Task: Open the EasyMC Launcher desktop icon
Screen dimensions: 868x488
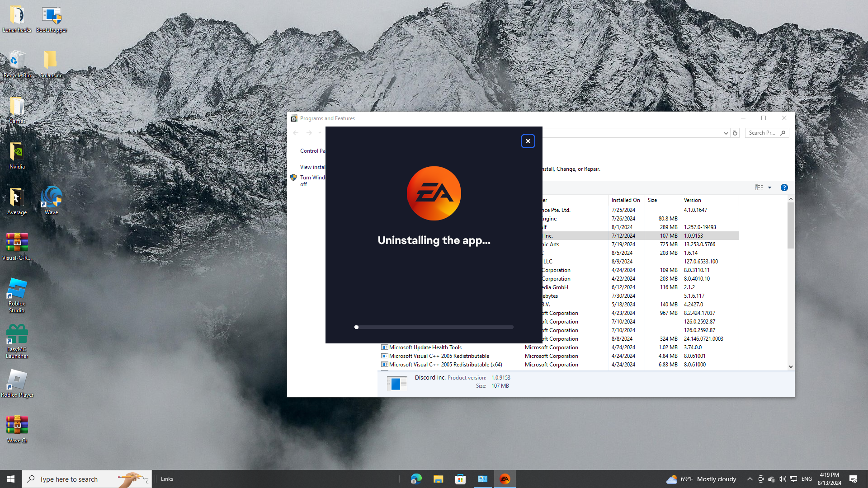Action: [17, 341]
